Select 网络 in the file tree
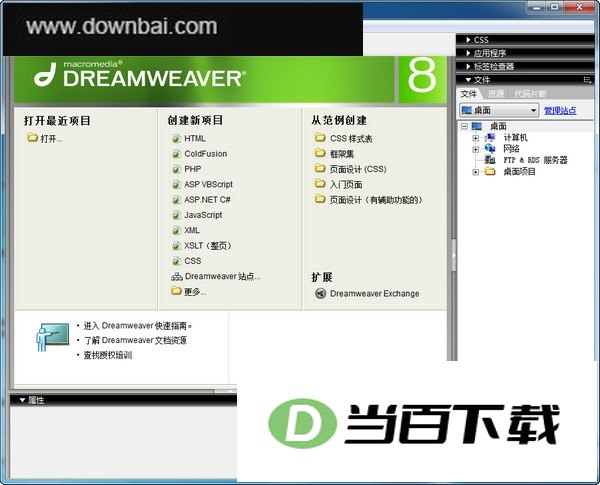This screenshot has width=600, height=485. coord(511,149)
